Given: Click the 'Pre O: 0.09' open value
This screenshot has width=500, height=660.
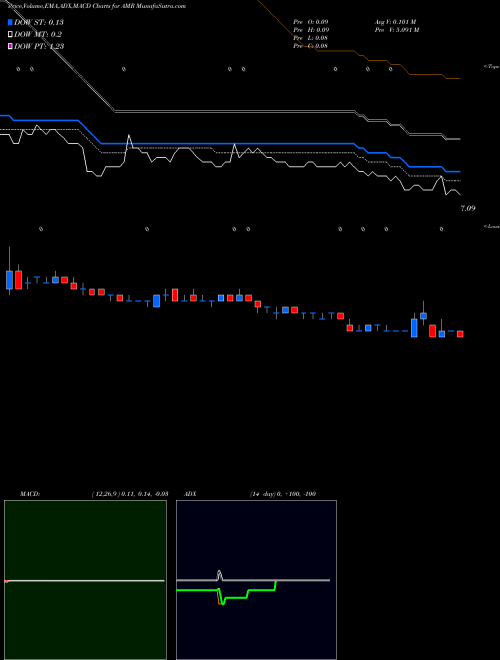Looking at the screenshot, I should pos(311,21).
